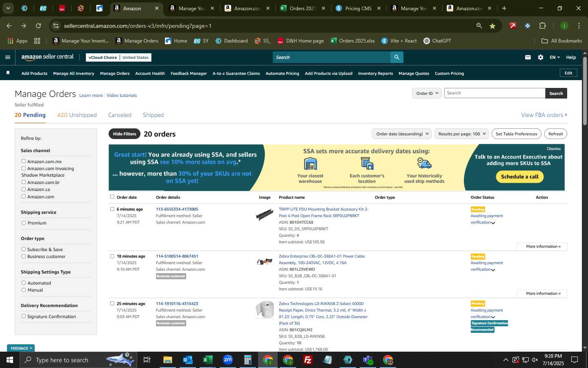Close the FEEDBACK tab with its X
This screenshot has height=368, width=588.
[x=31, y=348]
